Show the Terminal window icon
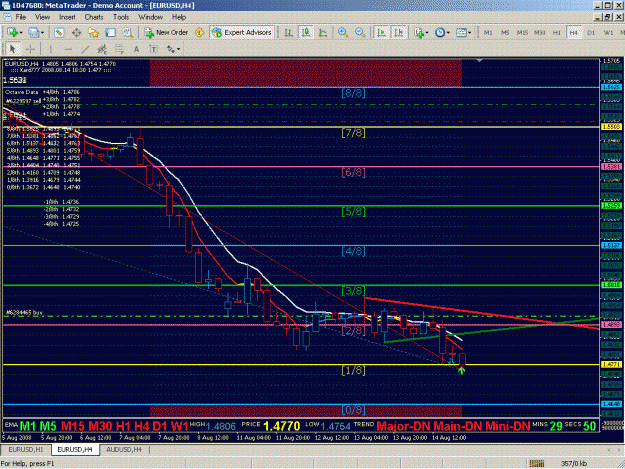The width and height of the screenshot is (625, 469). [110, 33]
